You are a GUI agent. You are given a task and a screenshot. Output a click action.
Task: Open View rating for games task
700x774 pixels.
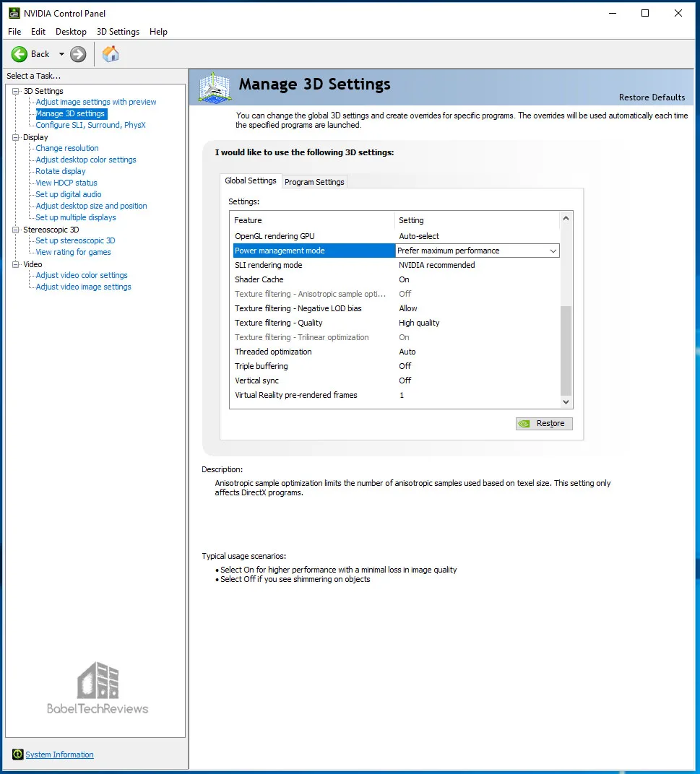pyautogui.click(x=73, y=252)
